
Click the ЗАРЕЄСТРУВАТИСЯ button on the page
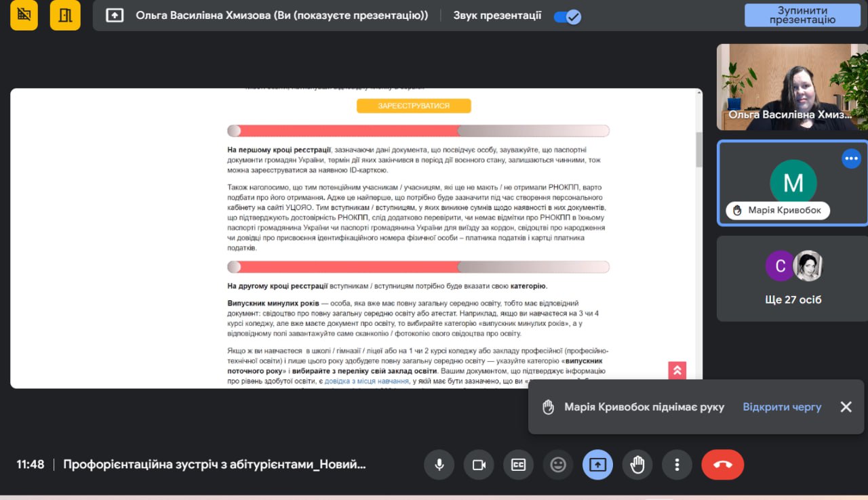(x=414, y=106)
